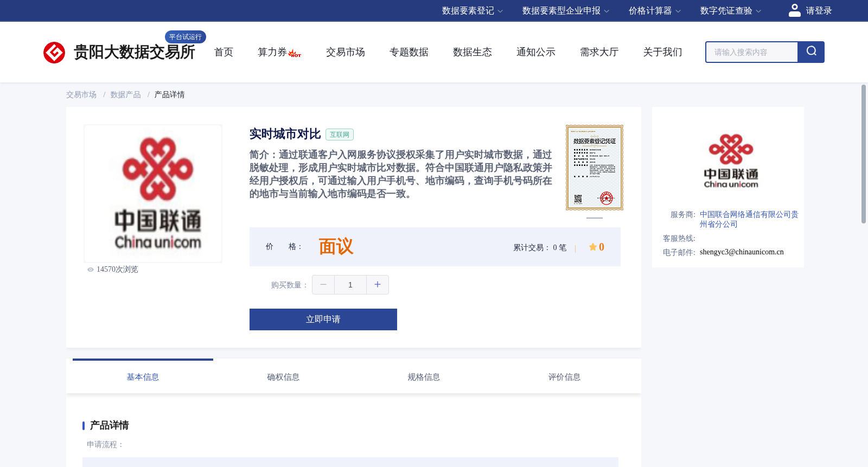Image resolution: width=868 pixels, height=467 pixels.
Task: Click the product title 实时城市对比
Action: 285,134
